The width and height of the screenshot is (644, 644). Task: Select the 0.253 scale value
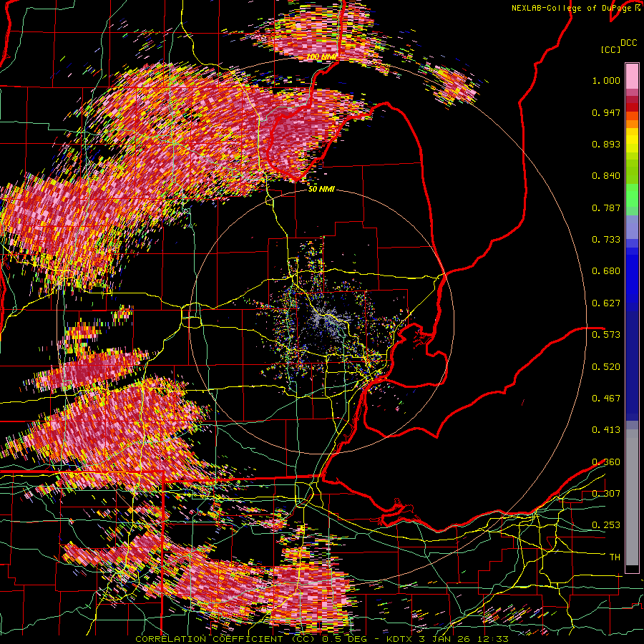606,525
